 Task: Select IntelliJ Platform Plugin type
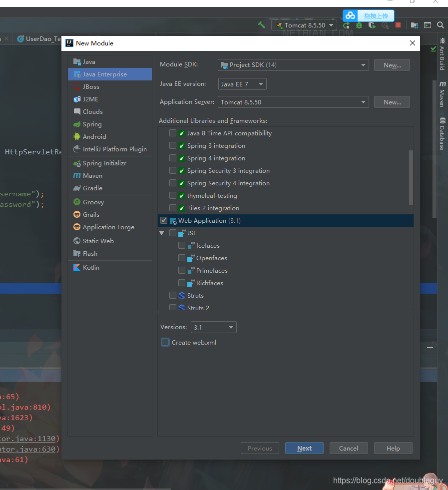tap(110, 149)
